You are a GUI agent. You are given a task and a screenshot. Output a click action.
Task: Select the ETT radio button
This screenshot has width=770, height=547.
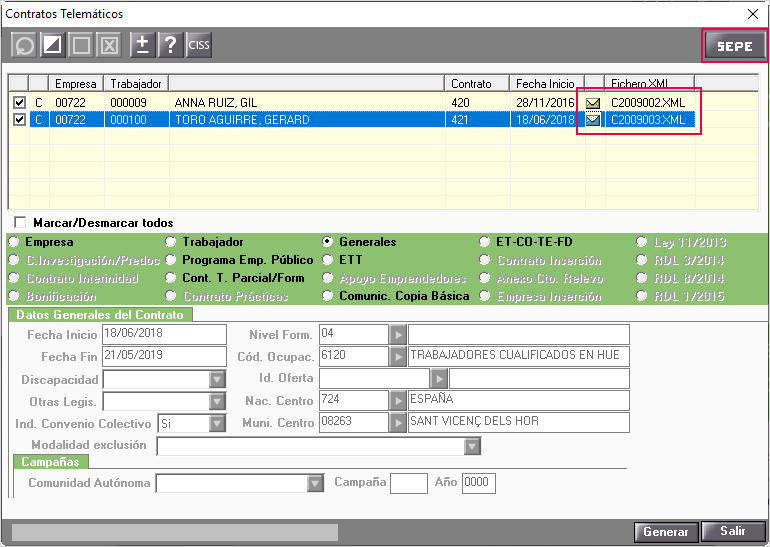[x=328, y=260]
